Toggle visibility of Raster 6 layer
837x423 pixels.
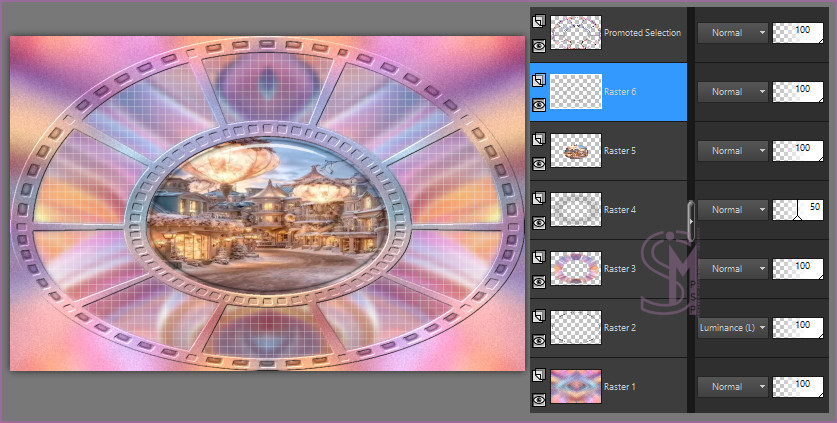pos(540,104)
